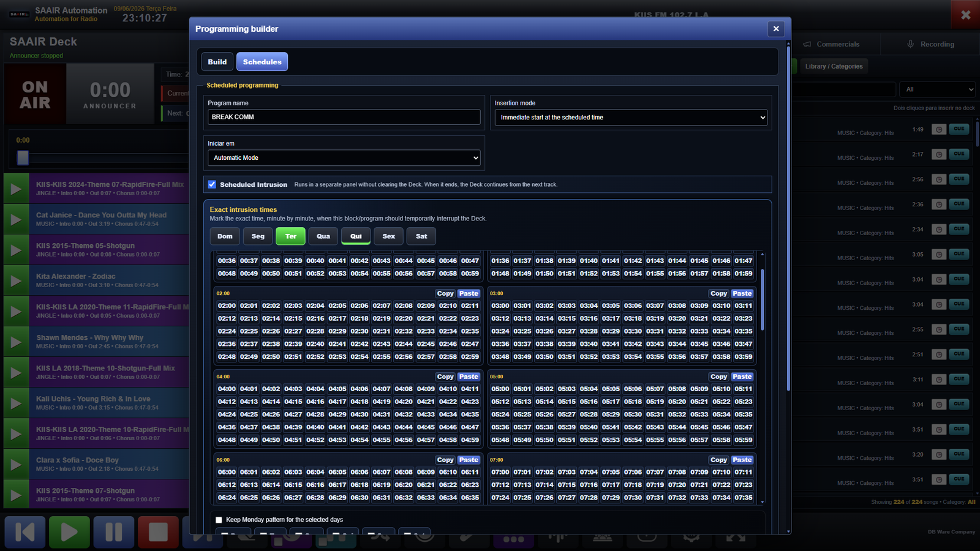Screen dimensions: 980x551
Task: Click the clock icon beside the 2:17 song
Action: coord(938,154)
